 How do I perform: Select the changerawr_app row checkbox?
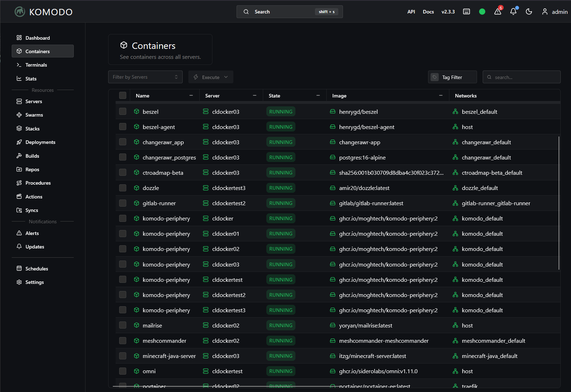coord(123,142)
